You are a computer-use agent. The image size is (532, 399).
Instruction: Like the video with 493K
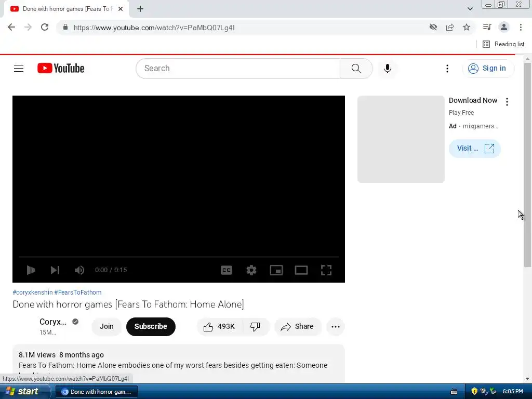point(220,326)
